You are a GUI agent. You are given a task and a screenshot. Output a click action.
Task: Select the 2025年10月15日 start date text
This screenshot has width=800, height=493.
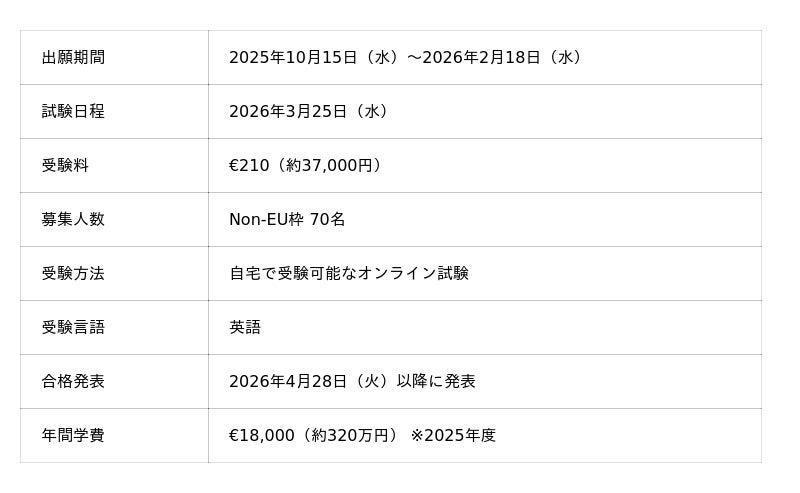(293, 57)
